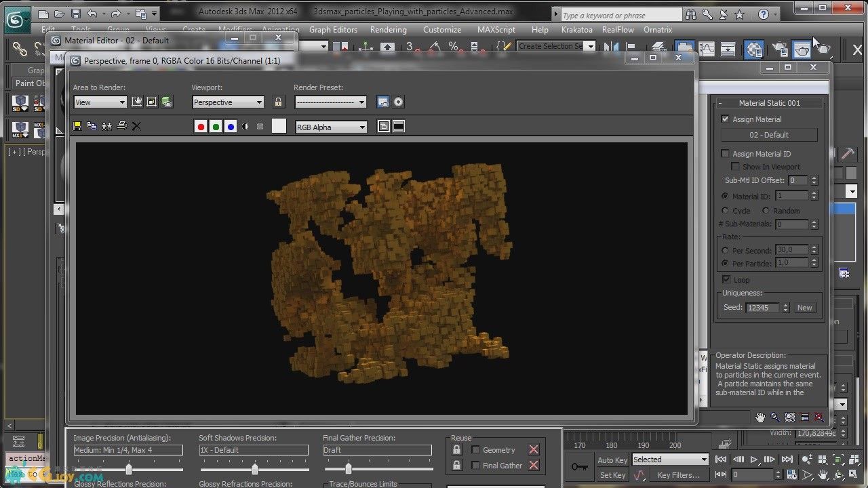Image resolution: width=868 pixels, height=488 pixels.
Task: Clear the render frame with X icon
Action: pyautogui.click(x=136, y=126)
